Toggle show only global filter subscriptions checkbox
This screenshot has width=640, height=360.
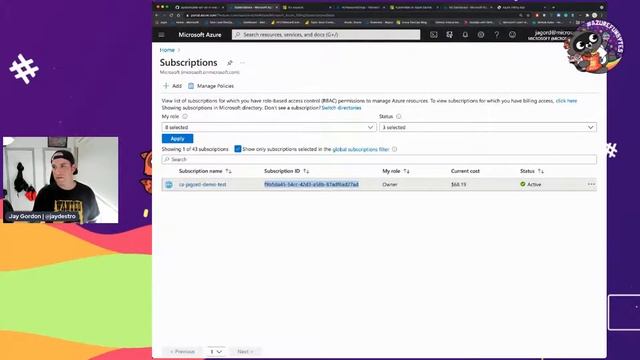(x=238, y=149)
